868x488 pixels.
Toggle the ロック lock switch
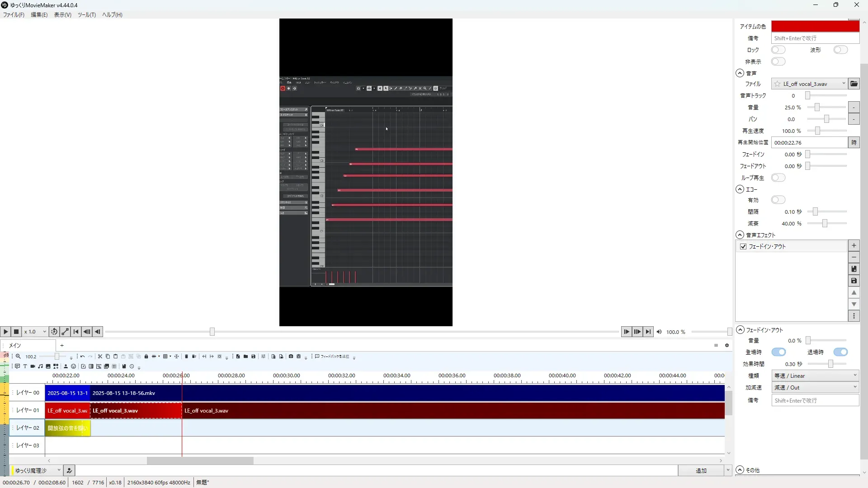pos(778,50)
